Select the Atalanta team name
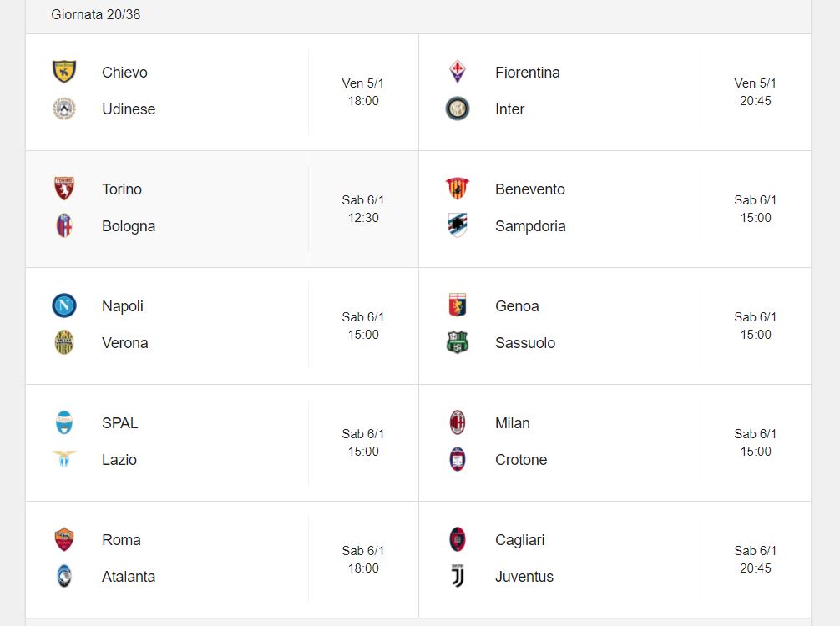This screenshot has width=840, height=626. click(x=129, y=577)
